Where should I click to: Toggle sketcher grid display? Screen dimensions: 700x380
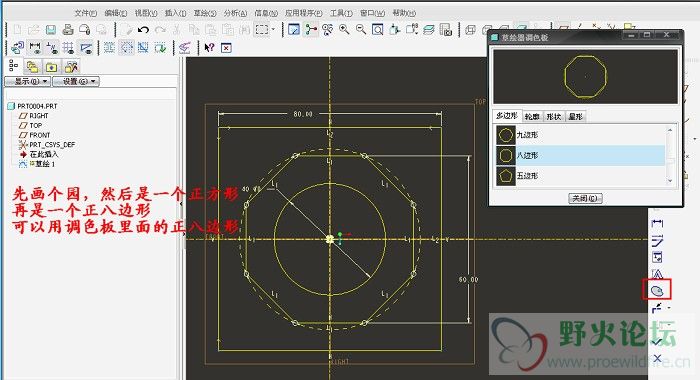[68, 47]
